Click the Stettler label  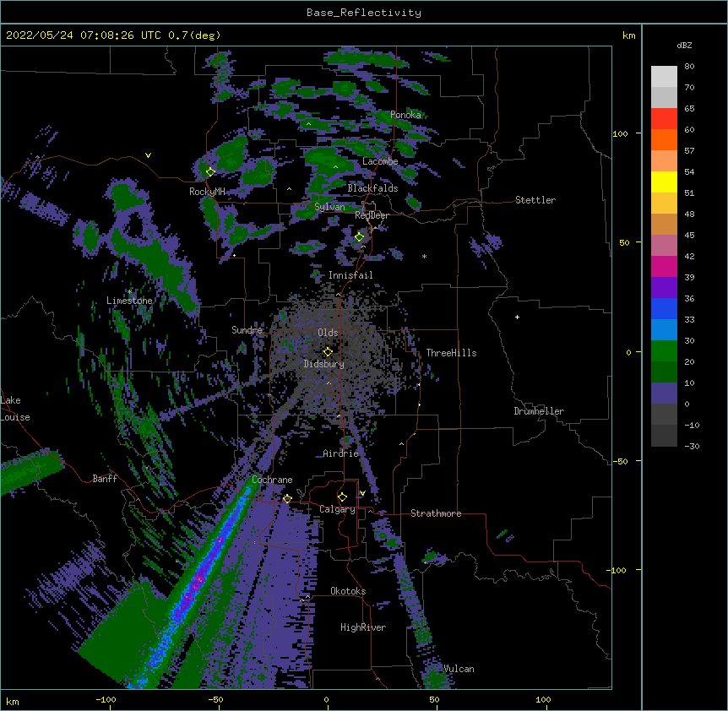[535, 200]
